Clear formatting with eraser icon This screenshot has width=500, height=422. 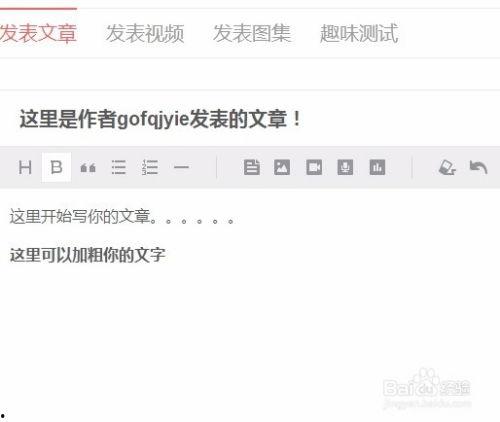pos(447,167)
